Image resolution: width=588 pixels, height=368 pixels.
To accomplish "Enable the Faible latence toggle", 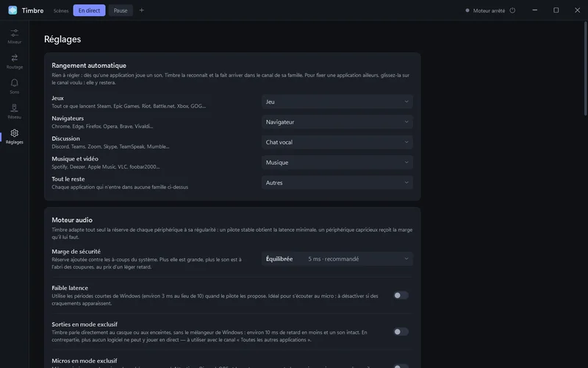I will (401, 295).
